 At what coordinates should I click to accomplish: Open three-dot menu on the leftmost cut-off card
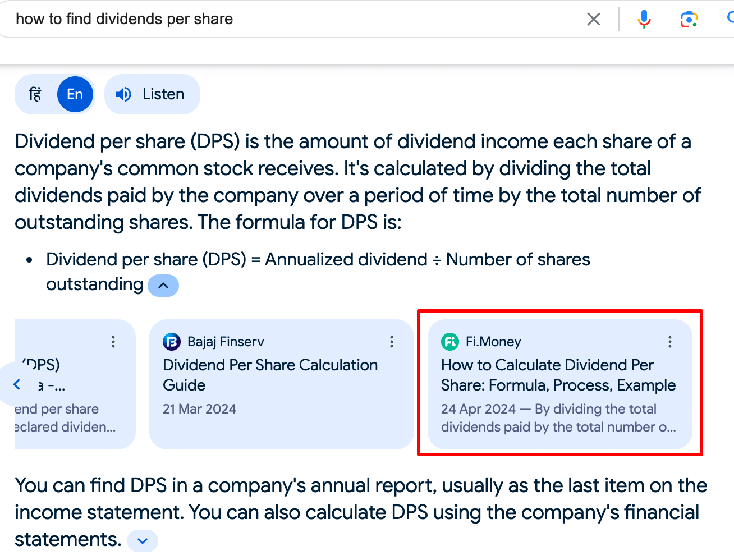113,342
